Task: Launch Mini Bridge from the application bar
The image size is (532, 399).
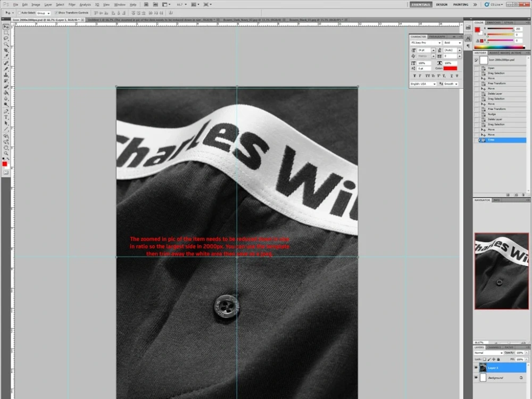Action: point(155,4)
